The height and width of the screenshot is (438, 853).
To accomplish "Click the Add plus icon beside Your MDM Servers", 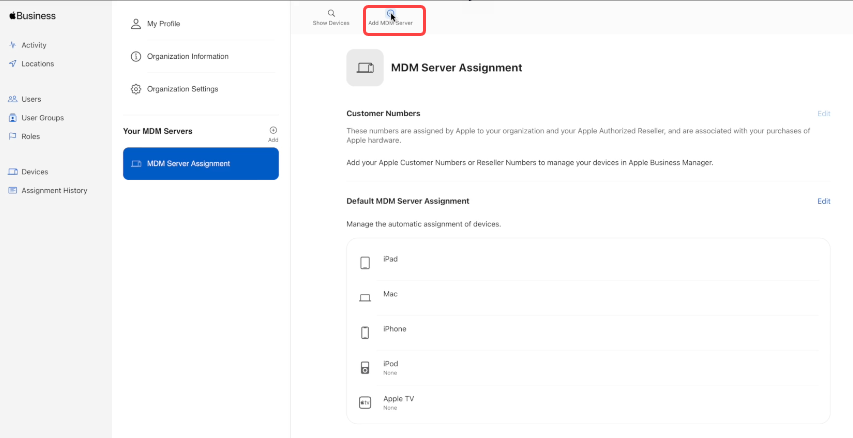I will point(273,130).
